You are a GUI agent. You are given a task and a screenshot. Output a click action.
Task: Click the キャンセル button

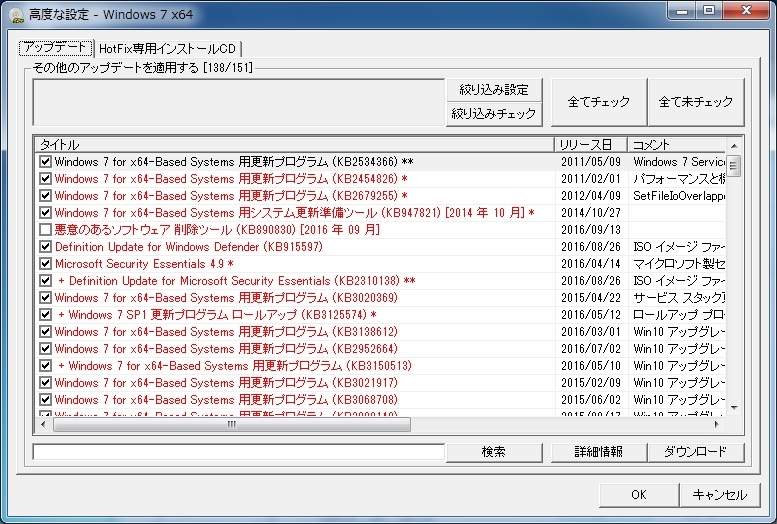coord(720,495)
